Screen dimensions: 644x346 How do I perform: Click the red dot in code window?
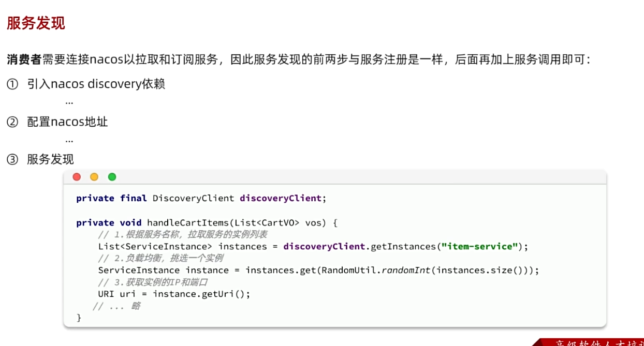click(77, 177)
